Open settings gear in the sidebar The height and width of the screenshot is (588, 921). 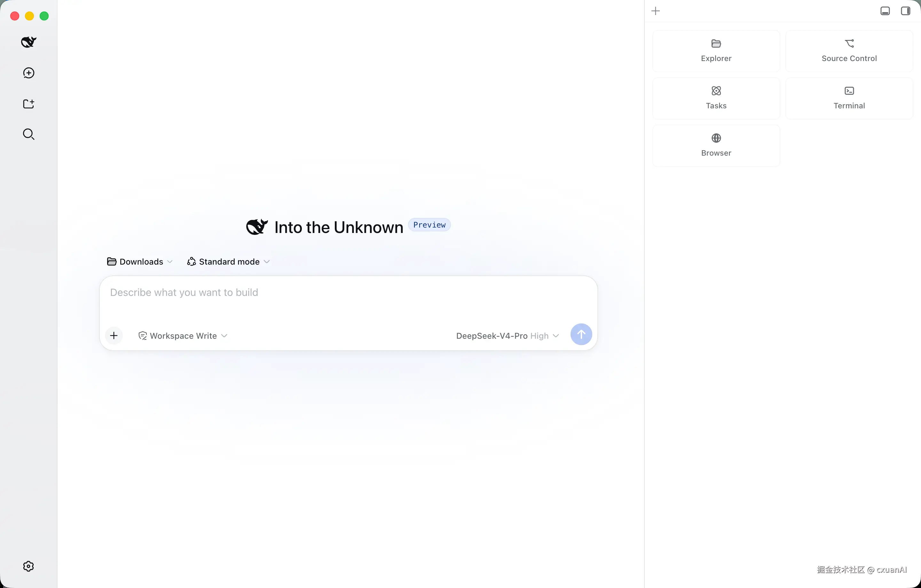tap(29, 566)
